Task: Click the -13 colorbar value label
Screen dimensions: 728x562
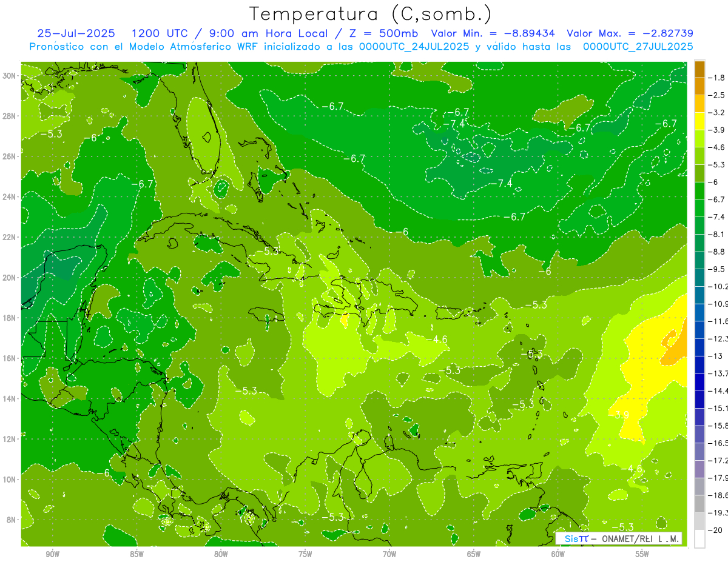Action: coord(715,356)
